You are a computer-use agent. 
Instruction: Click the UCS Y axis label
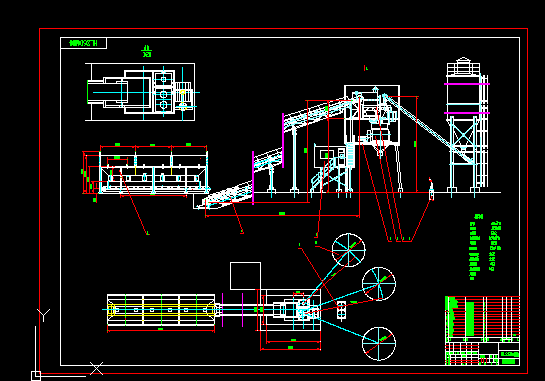pyautogui.click(x=43, y=315)
